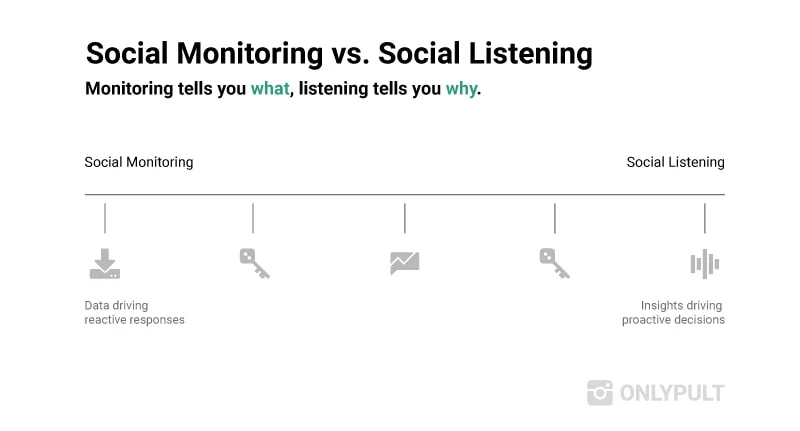Click the word "listening" in the subtitle

[x=338, y=89]
